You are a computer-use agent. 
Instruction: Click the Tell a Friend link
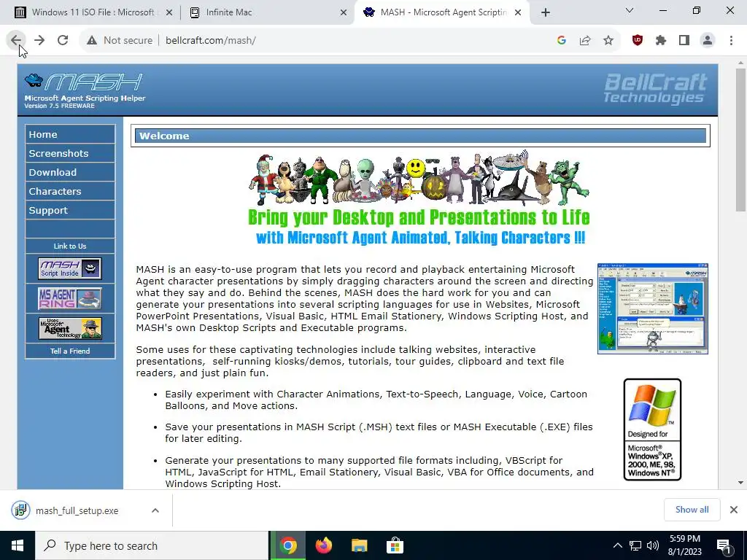tap(70, 351)
